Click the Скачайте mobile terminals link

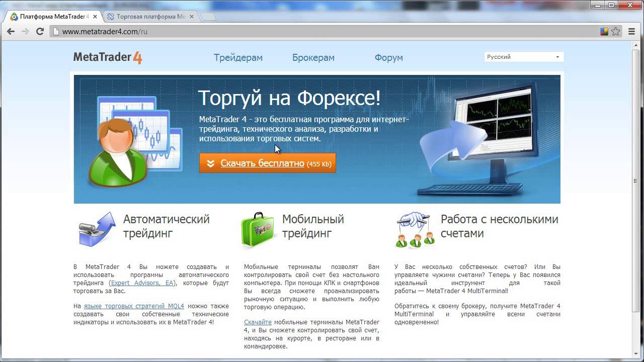[258, 322]
